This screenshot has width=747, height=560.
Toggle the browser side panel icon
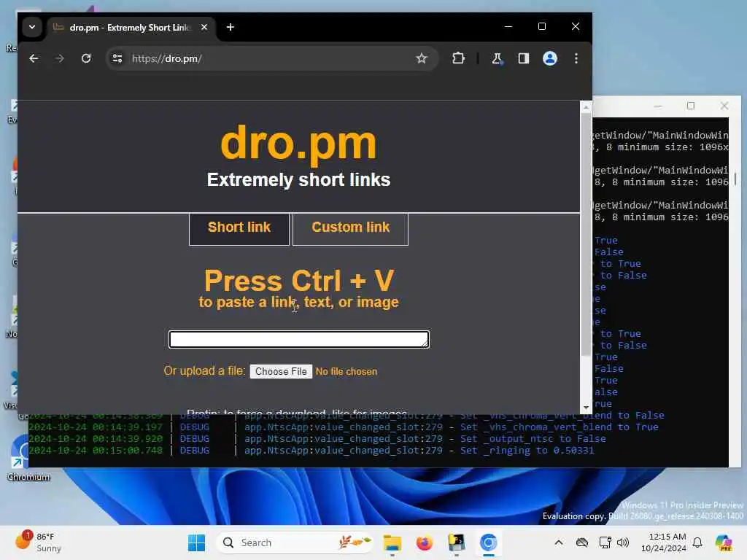click(524, 58)
